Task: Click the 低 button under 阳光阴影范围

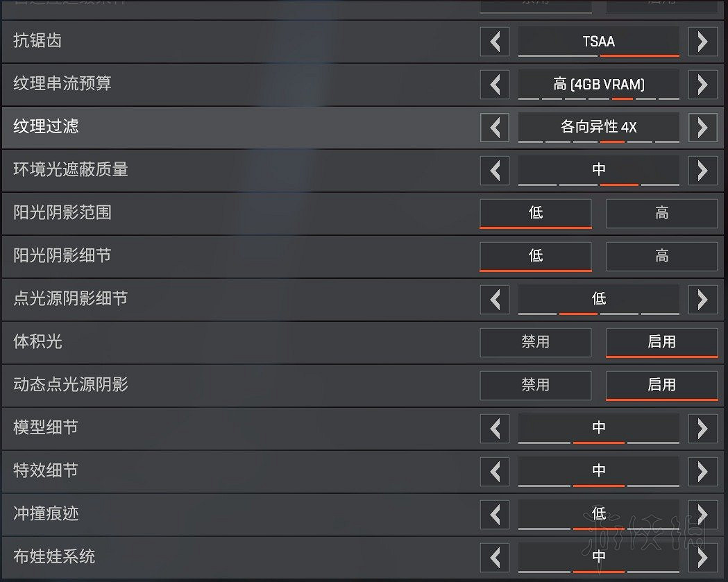Action: (x=535, y=214)
